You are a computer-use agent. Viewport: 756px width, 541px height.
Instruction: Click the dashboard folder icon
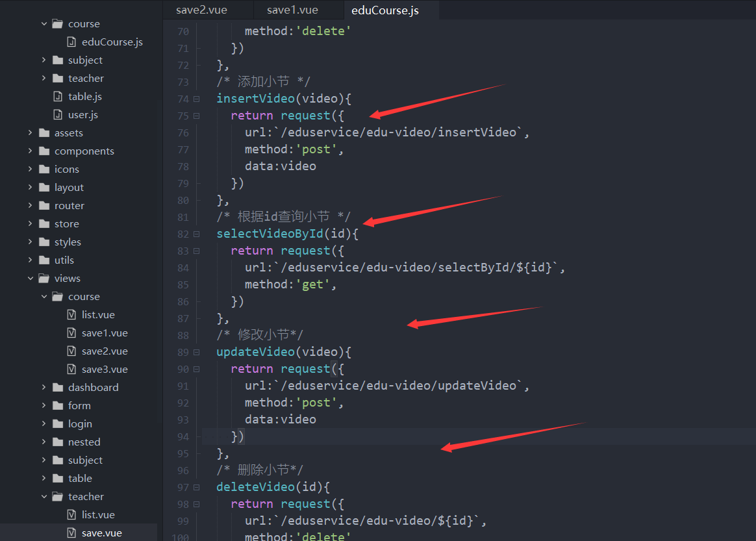pyautogui.click(x=58, y=387)
